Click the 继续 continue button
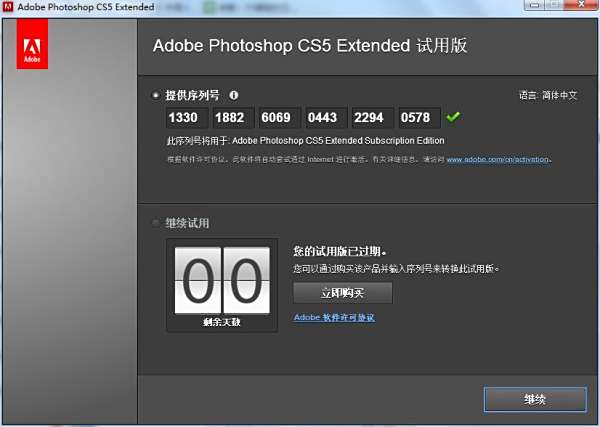Image resolution: width=600 pixels, height=427 pixels. click(x=535, y=399)
